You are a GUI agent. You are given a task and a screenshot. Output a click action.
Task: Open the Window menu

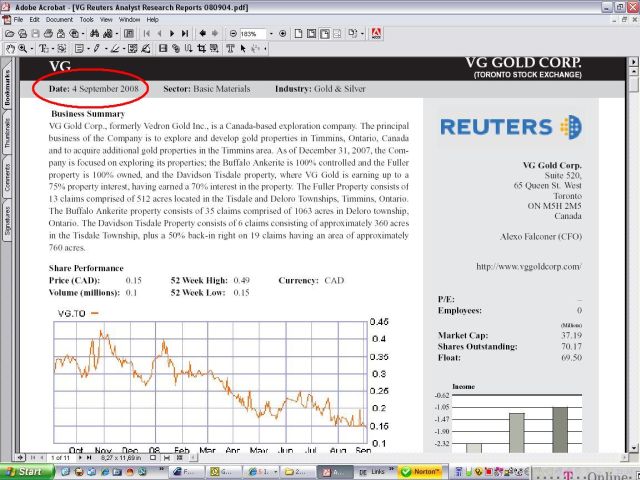129,20
